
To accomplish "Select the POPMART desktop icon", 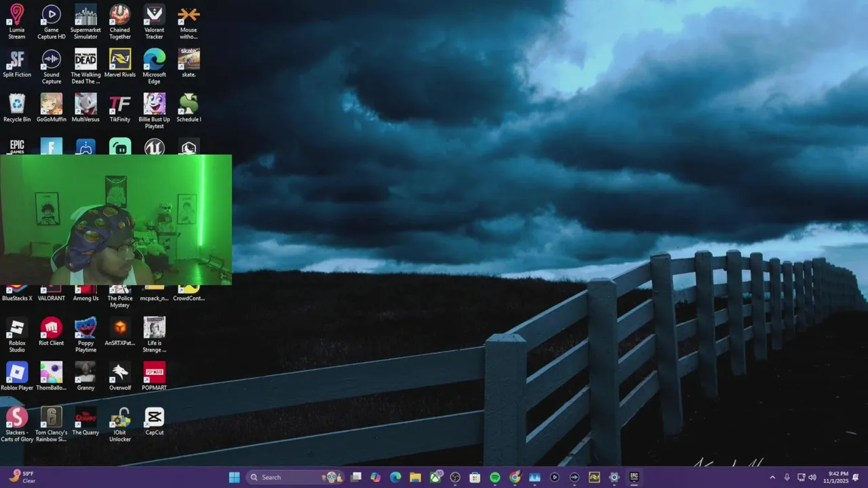I will [154, 376].
